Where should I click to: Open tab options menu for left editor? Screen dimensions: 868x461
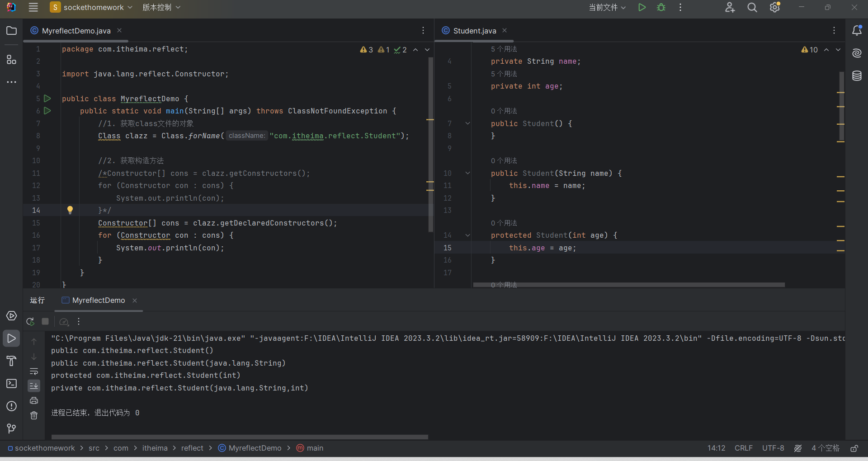coord(423,30)
